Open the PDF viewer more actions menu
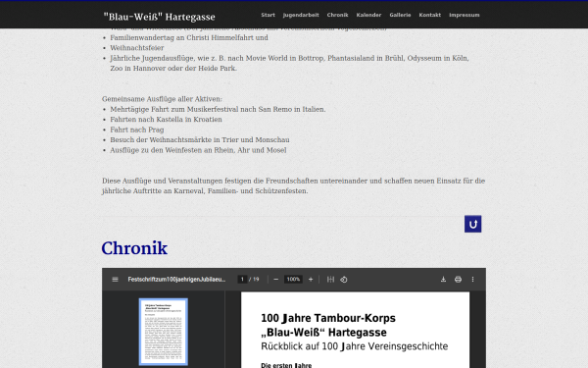Viewport: 588px width, 368px height. click(x=472, y=280)
